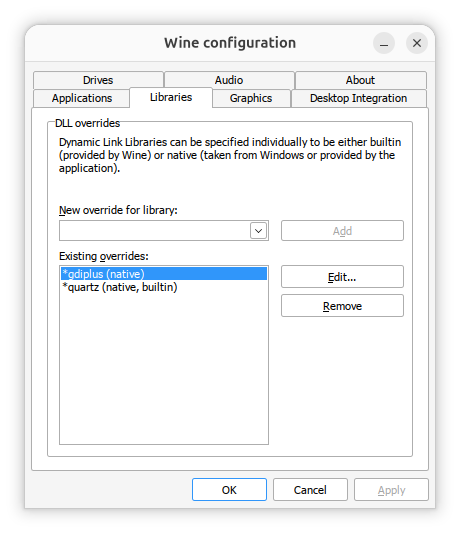Viewport: 460px width, 533px height.
Task: Go to the About tab
Action: [x=360, y=80]
